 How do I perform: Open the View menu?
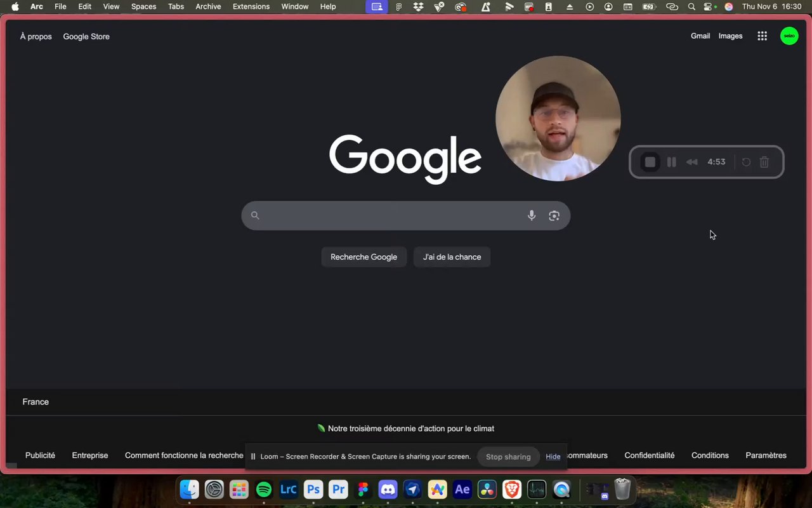[x=111, y=6]
